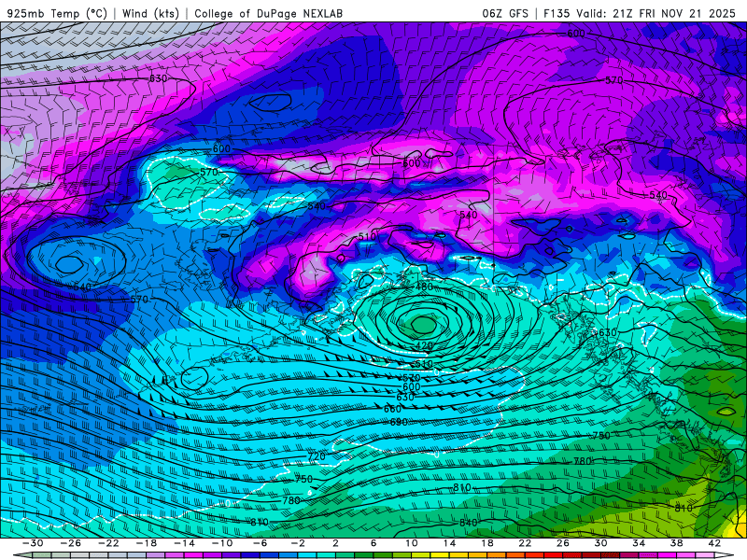Click the 2 colorbar scale label
Screen dimensions: 747x560
[335, 543]
